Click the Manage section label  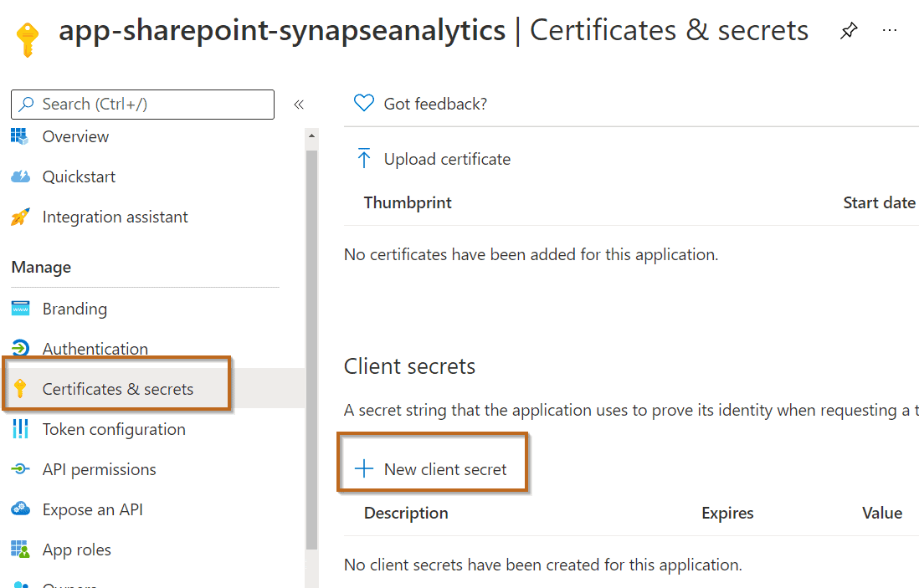41,267
